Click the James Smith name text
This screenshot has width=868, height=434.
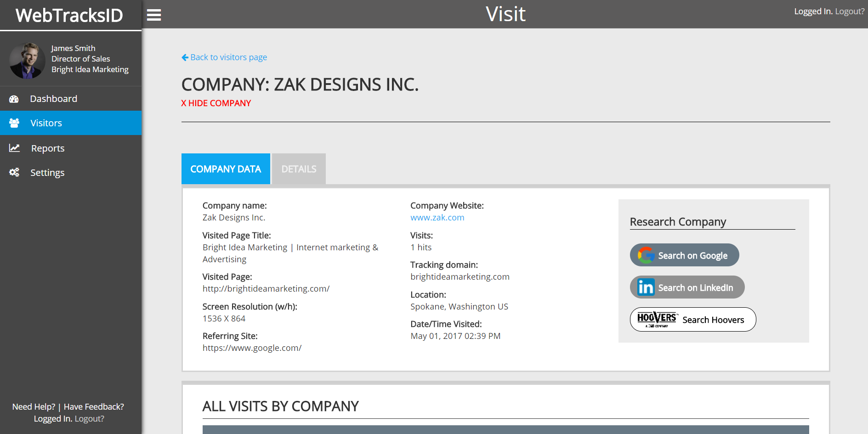tap(73, 48)
